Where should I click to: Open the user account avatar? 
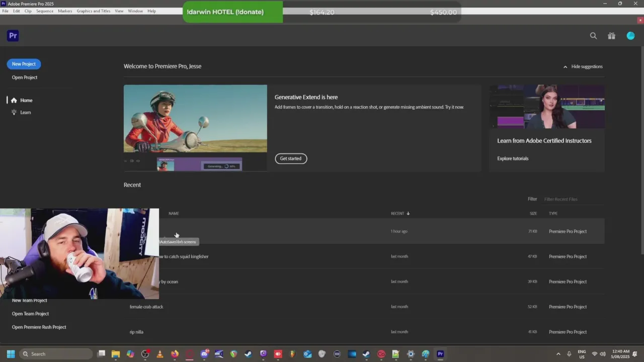click(x=630, y=36)
